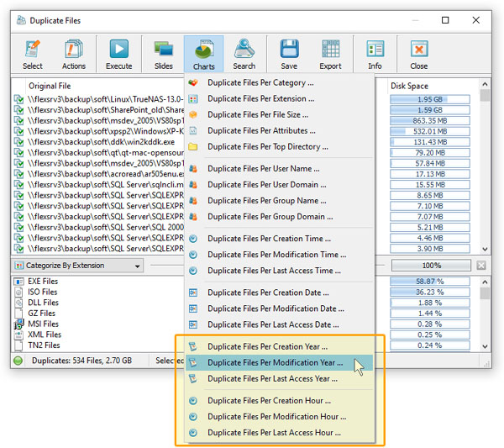Select Duplicate Files Per Last Access Time
The height and width of the screenshot is (448, 504).
(279, 271)
